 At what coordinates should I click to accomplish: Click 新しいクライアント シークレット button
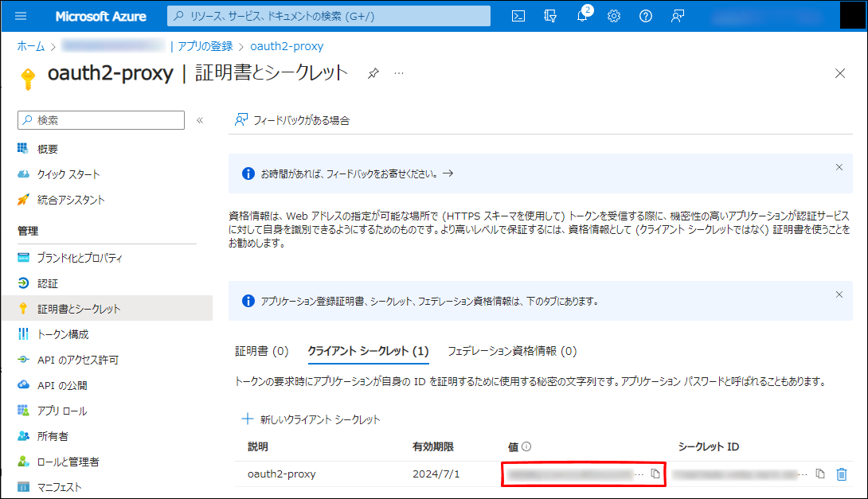click(311, 419)
